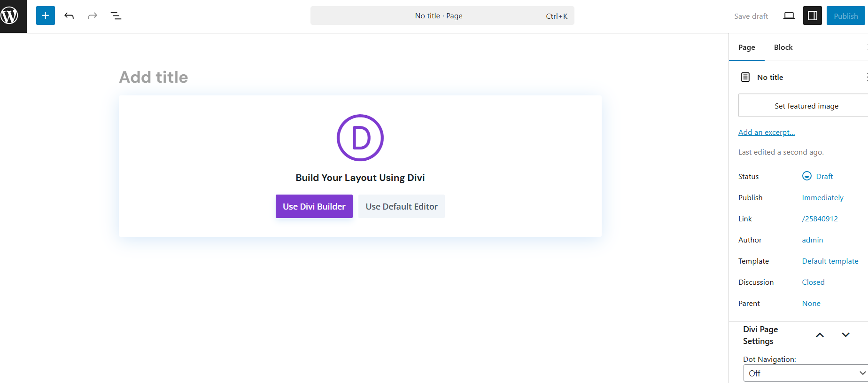Screen dimensions: 868x383
Task: Undo the last change
Action: point(69,16)
